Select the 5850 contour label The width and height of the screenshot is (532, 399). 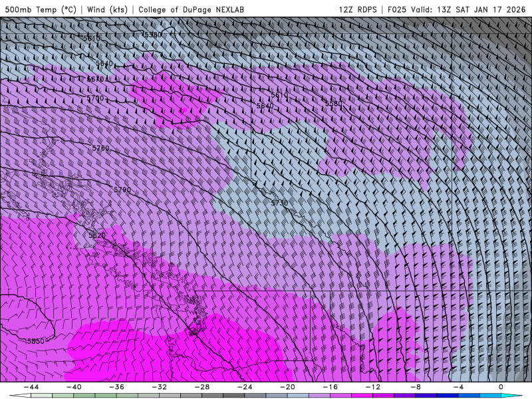(x=35, y=341)
